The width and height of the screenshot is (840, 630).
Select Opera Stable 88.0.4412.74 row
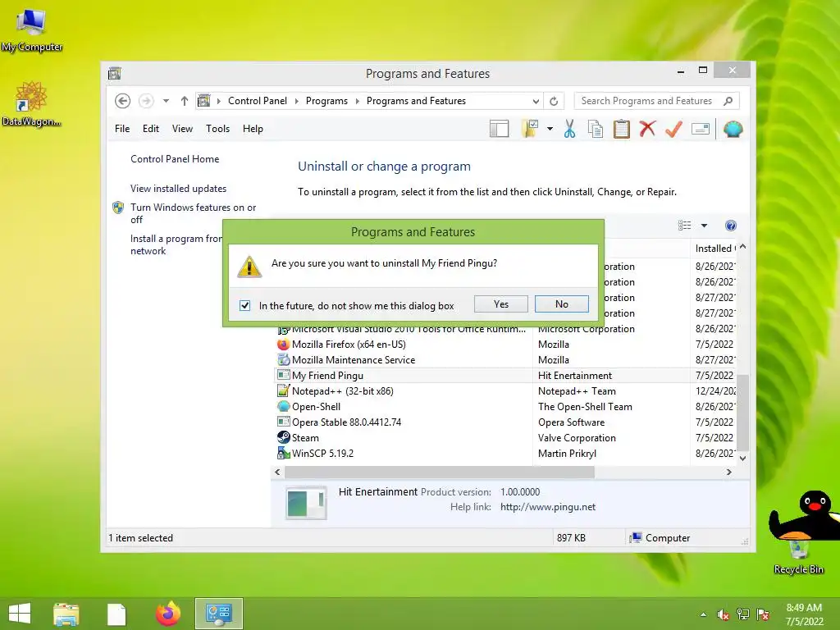tap(505, 422)
